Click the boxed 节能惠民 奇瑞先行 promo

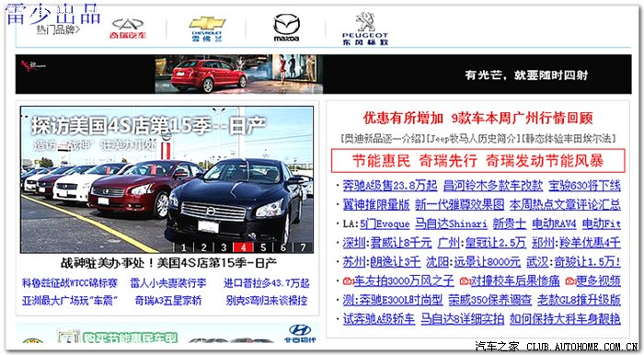(478, 160)
